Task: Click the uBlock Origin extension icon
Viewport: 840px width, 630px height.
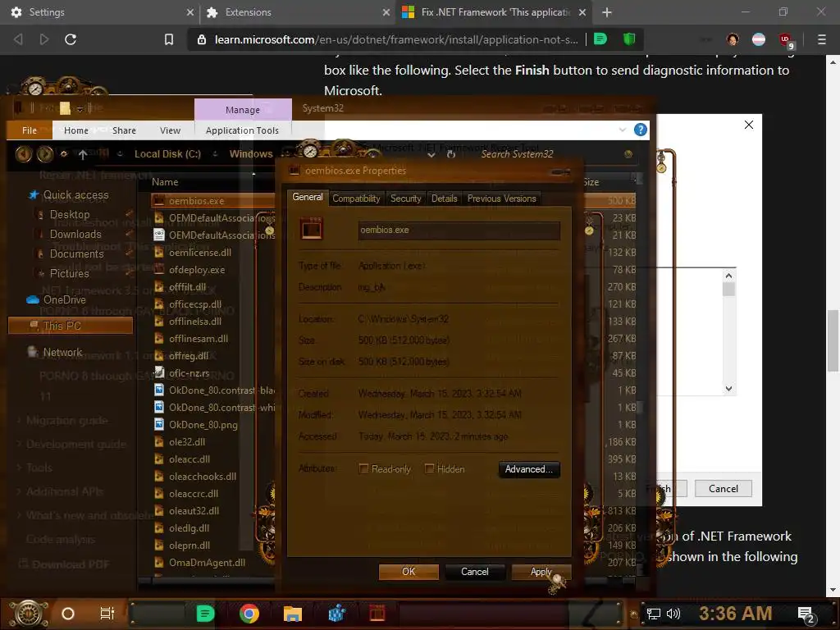Action: click(x=786, y=40)
